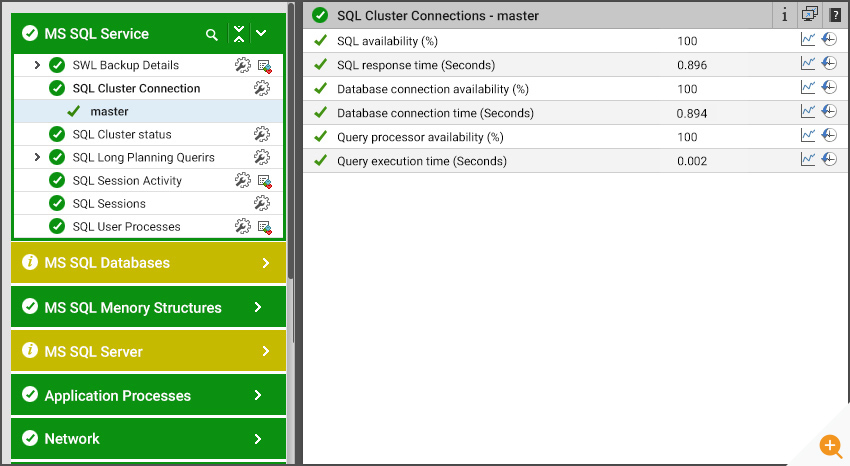The height and width of the screenshot is (466, 850).
Task: Expand the MS SQL Menory Structures layer
Action: (258, 307)
